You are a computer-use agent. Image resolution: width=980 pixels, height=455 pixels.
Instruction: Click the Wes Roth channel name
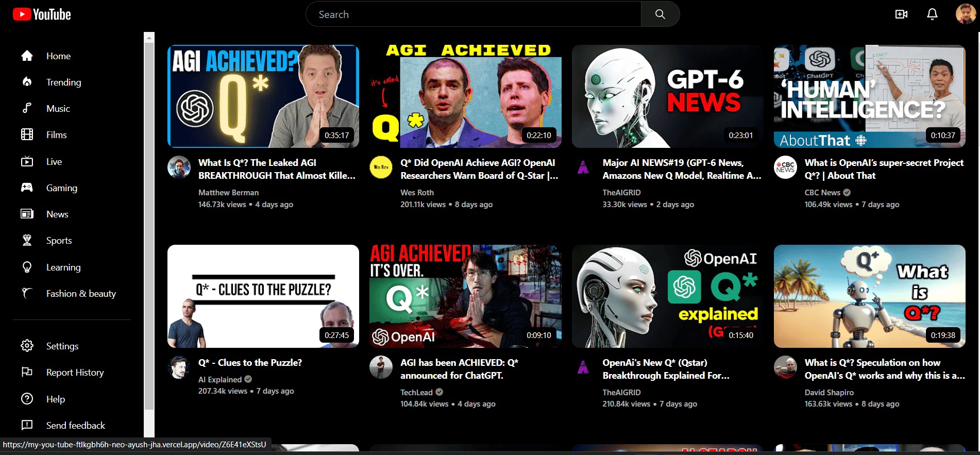417,192
